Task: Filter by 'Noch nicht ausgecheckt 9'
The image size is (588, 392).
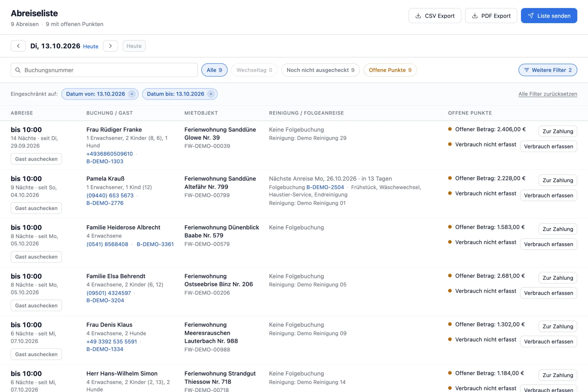Action: (x=320, y=70)
